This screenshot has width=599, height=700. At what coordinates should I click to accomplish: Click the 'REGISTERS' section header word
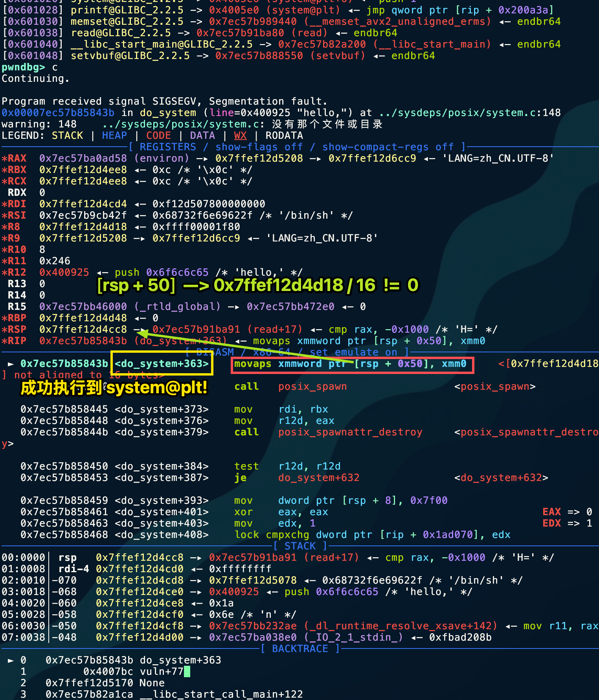click(x=168, y=147)
